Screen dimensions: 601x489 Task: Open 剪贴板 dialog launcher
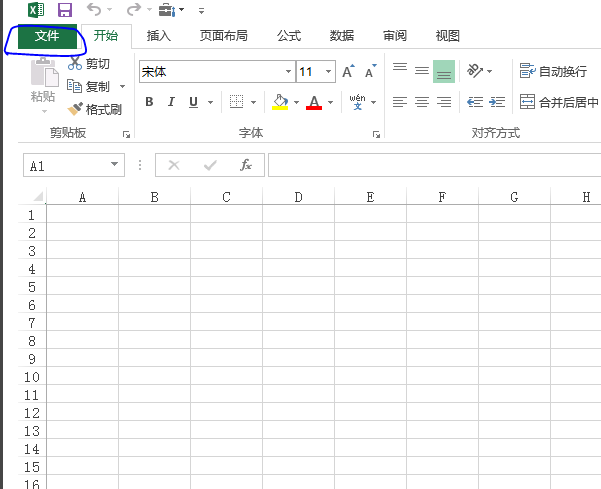tap(126, 134)
